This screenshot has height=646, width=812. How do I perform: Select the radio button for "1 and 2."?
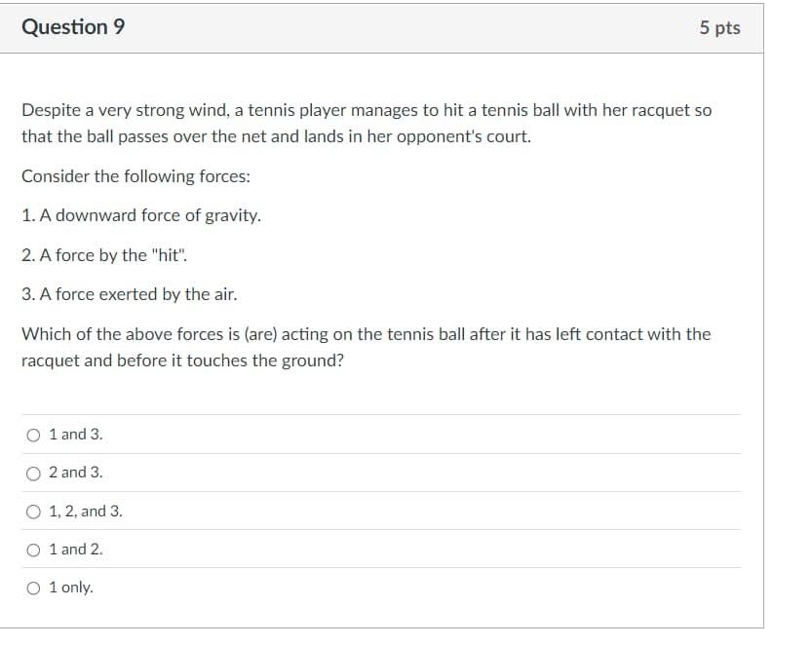[33, 549]
